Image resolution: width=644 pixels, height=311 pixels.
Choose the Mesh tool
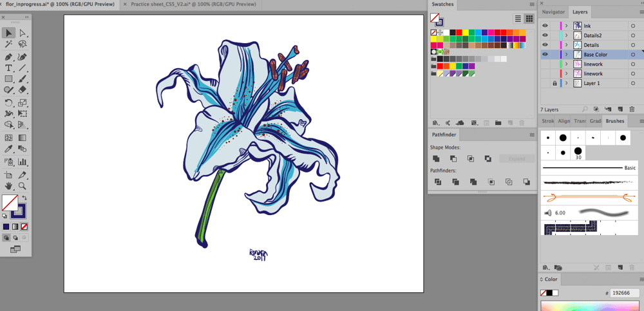click(x=8, y=138)
